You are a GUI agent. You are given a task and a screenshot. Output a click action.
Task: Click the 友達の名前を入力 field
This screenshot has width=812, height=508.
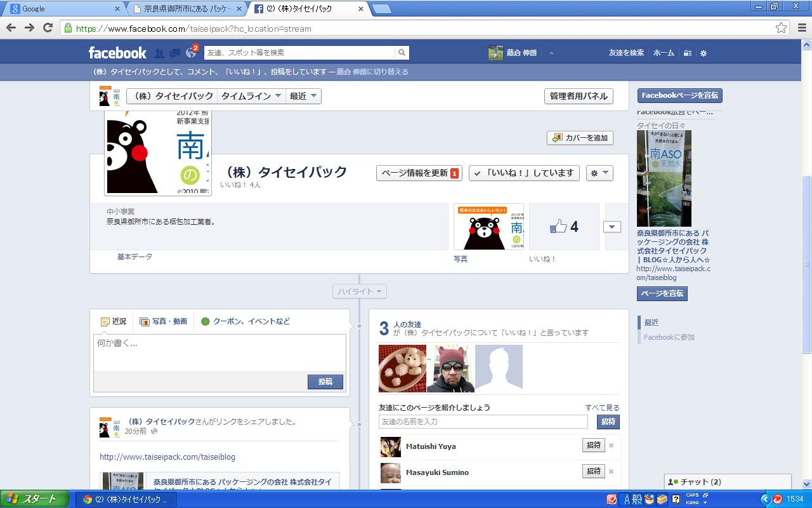(483, 422)
